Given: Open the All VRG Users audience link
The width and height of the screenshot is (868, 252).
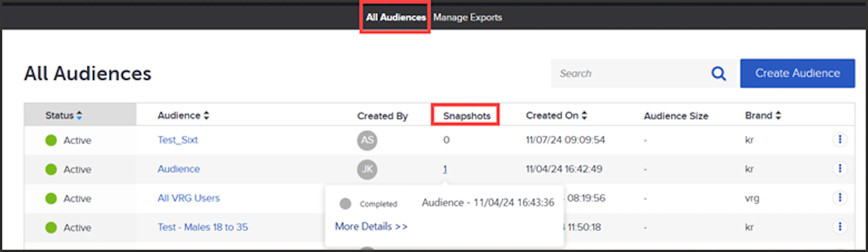Looking at the screenshot, I should coord(189,198).
